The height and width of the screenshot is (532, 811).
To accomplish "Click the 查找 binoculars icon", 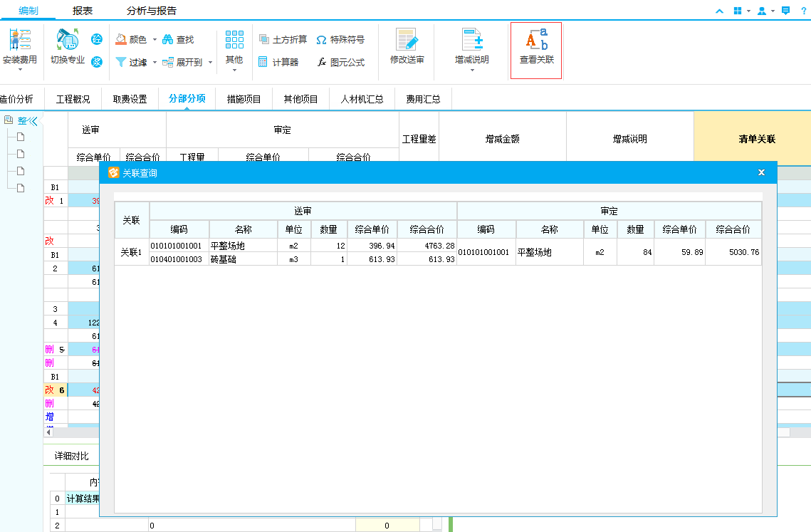I will click(x=168, y=40).
